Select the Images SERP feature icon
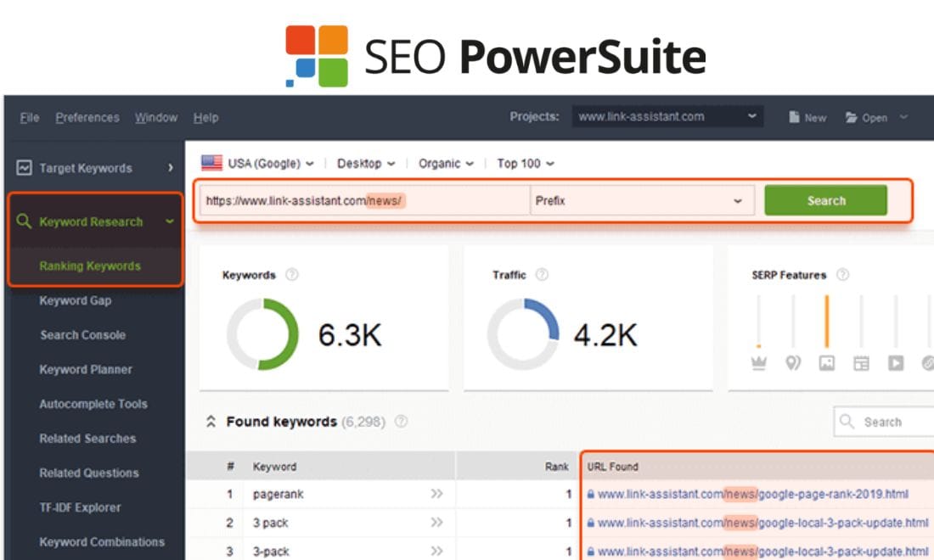Image resolution: width=934 pixels, height=560 pixels. tap(826, 362)
